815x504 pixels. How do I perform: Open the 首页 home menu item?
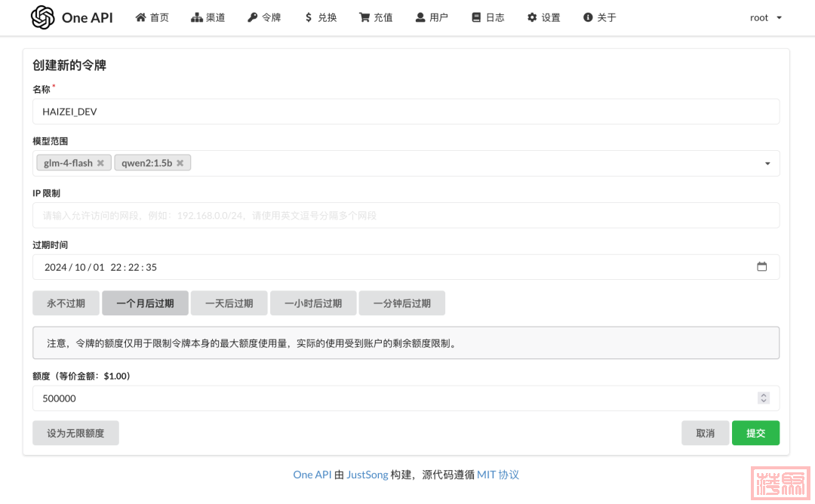[152, 17]
